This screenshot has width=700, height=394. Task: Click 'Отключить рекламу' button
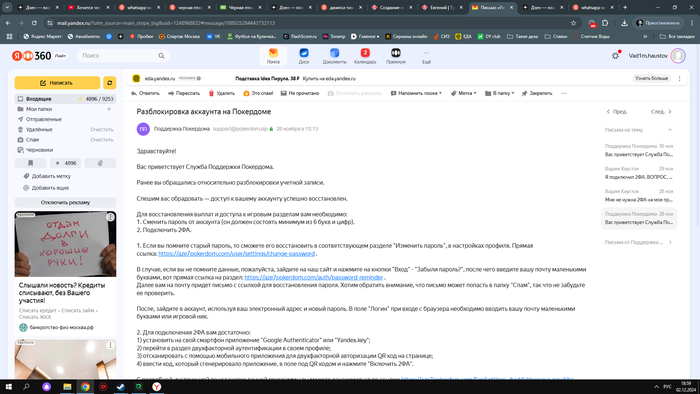click(x=65, y=202)
